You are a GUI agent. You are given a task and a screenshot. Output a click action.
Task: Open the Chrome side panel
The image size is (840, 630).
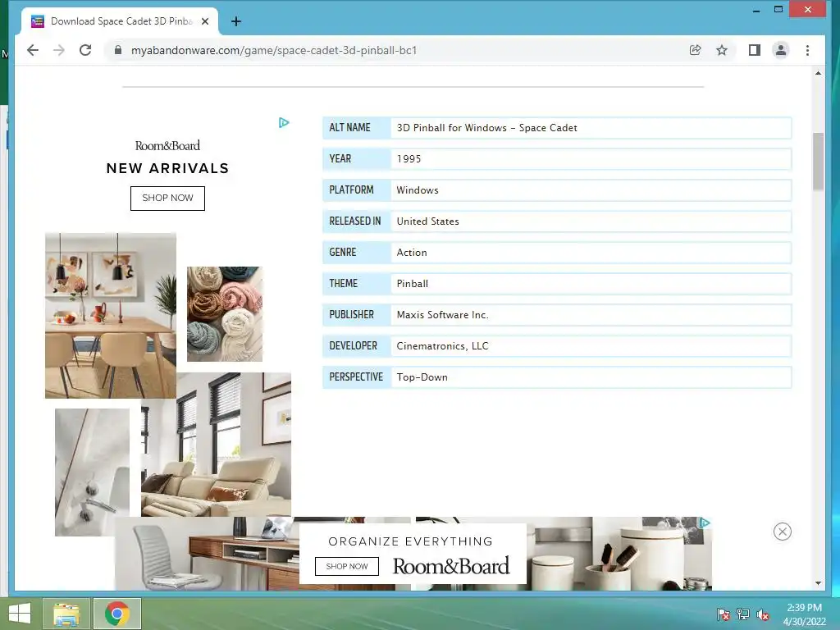tap(755, 50)
